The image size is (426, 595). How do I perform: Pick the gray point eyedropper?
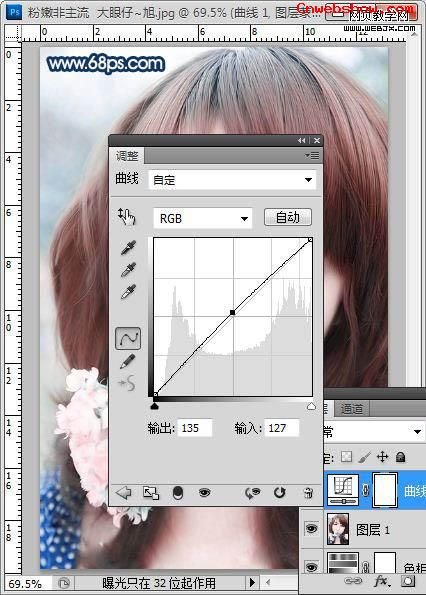pos(128,270)
